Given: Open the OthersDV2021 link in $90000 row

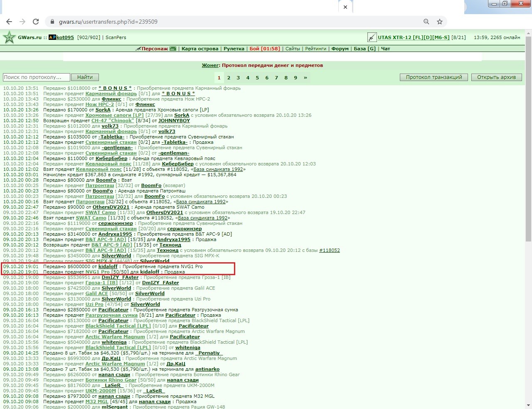Looking at the screenshot, I should 111,207.
